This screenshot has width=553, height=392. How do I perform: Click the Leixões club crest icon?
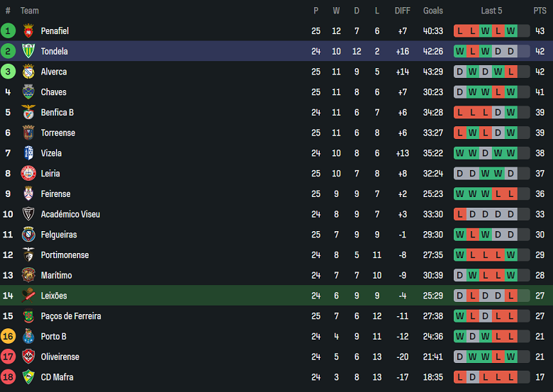tap(28, 296)
